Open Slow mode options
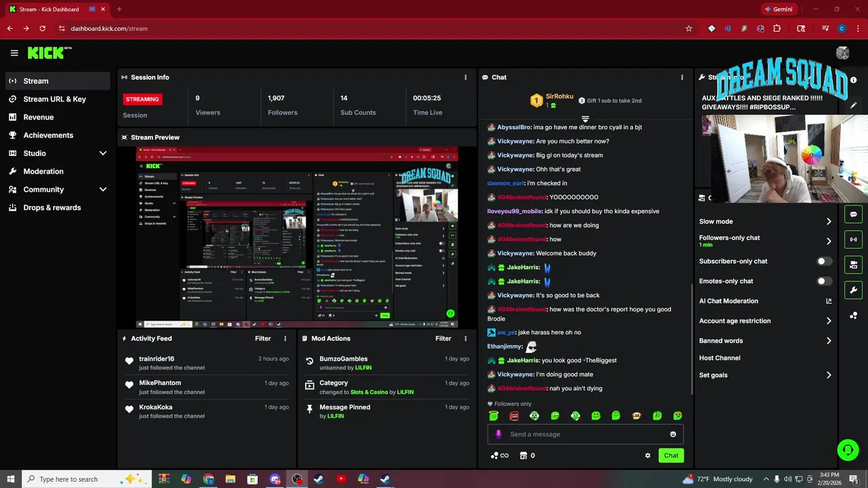868x488 pixels. (x=766, y=222)
